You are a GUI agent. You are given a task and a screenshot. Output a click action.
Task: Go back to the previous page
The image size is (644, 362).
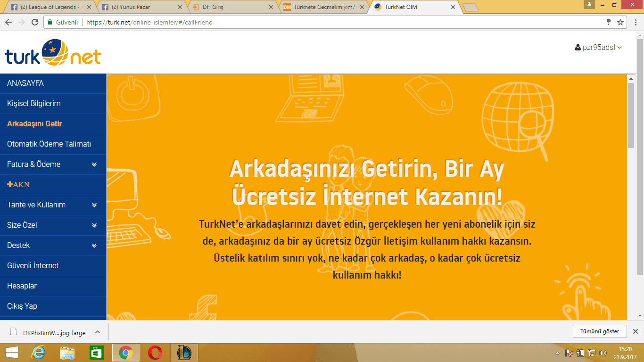(8, 22)
